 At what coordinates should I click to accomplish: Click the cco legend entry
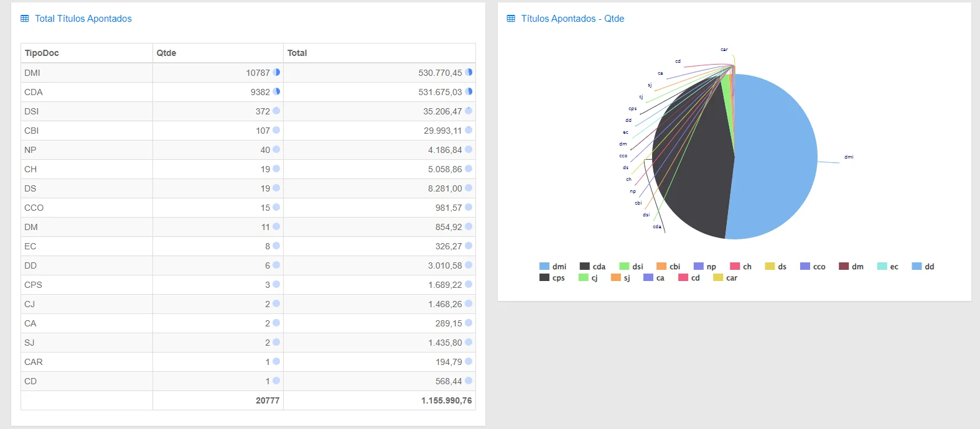point(813,266)
